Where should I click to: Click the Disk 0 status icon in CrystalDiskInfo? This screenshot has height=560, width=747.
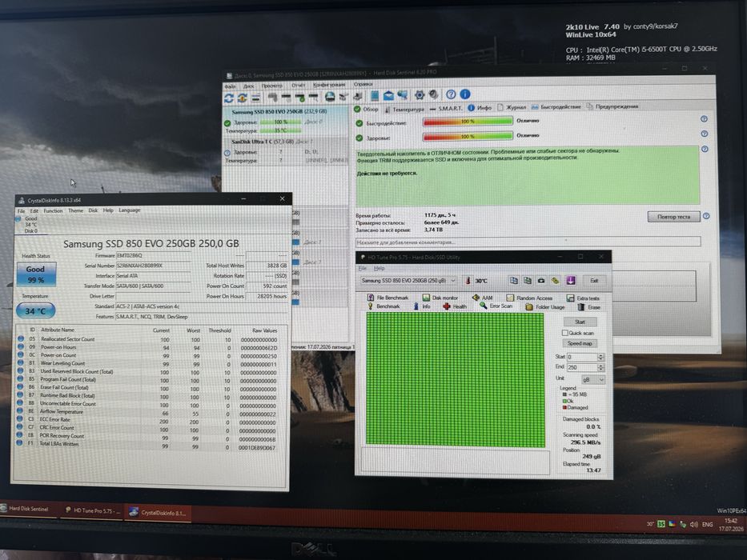pyautogui.click(x=18, y=218)
